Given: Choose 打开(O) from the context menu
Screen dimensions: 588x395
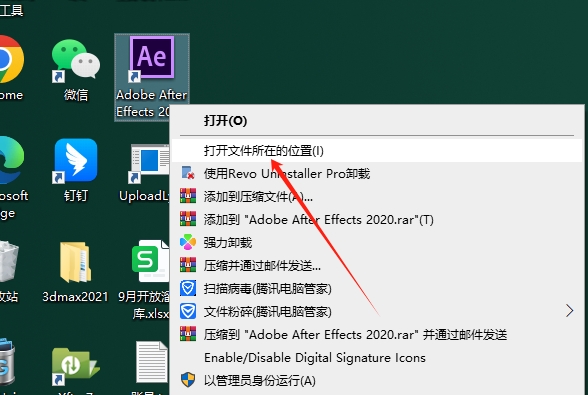Looking at the screenshot, I should pos(377,121).
